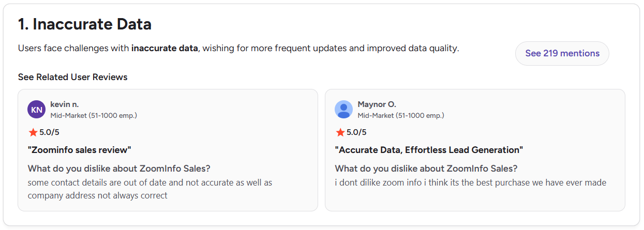This screenshot has height=230, width=644.
Task: Click the bold "inaccurate data" phrase in the description
Action: pyautogui.click(x=164, y=49)
